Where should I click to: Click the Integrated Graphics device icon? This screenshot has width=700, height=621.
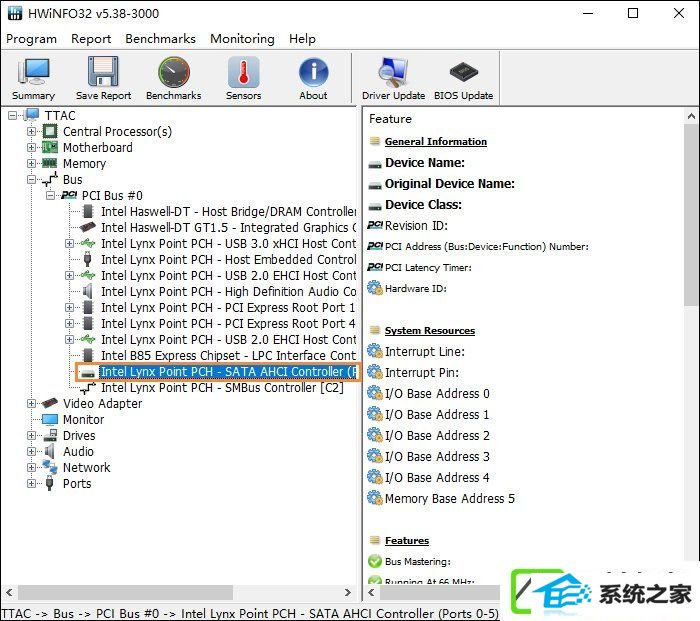(88, 227)
